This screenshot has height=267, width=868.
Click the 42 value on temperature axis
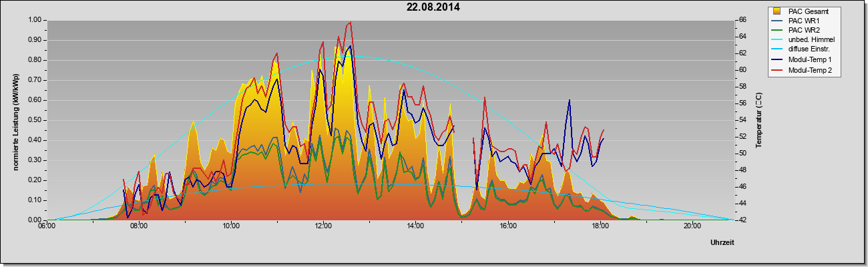tap(741, 220)
